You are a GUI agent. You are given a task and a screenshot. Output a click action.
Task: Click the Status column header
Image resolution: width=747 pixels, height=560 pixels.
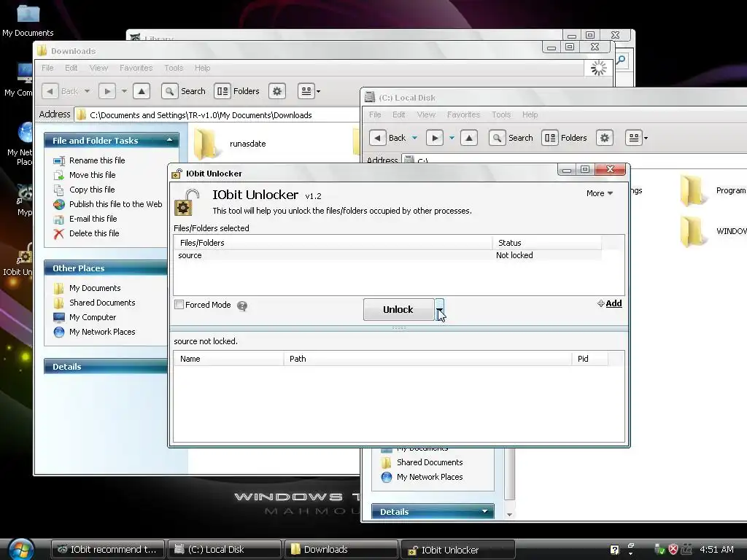(x=546, y=243)
